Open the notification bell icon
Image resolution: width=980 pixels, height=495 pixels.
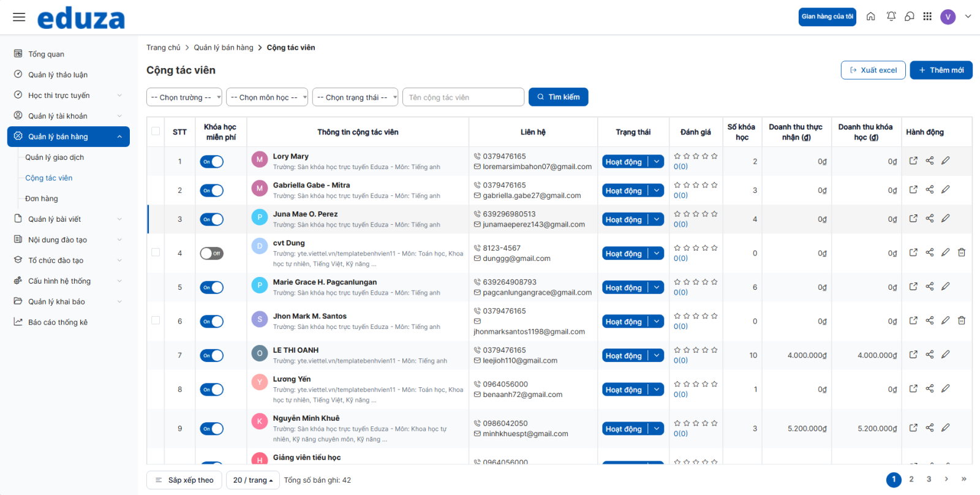(891, 17)
